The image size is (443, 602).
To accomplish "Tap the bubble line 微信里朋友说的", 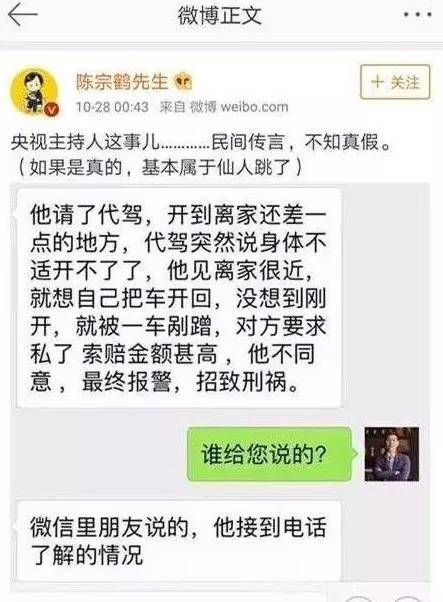I will coord(109,527).
